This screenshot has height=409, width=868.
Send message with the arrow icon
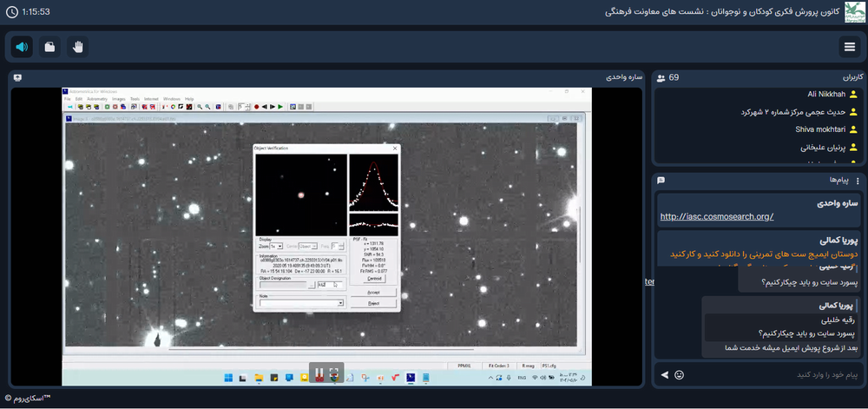click(x=665, y=375)
